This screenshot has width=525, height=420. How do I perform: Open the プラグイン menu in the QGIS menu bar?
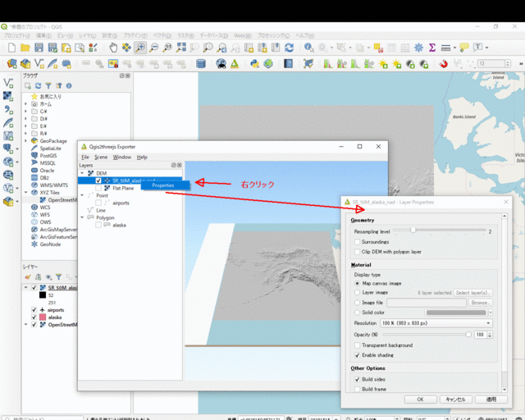135,35
